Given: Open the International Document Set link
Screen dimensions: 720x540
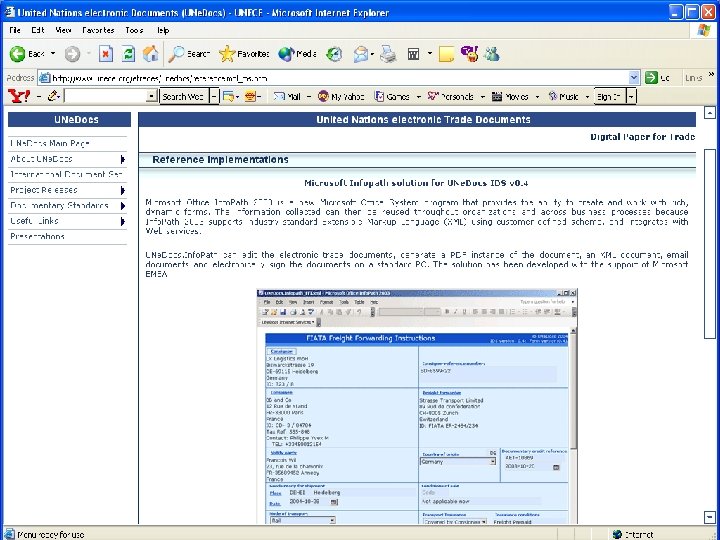Looking at the screenshot, I should click(x=67, y=174).
